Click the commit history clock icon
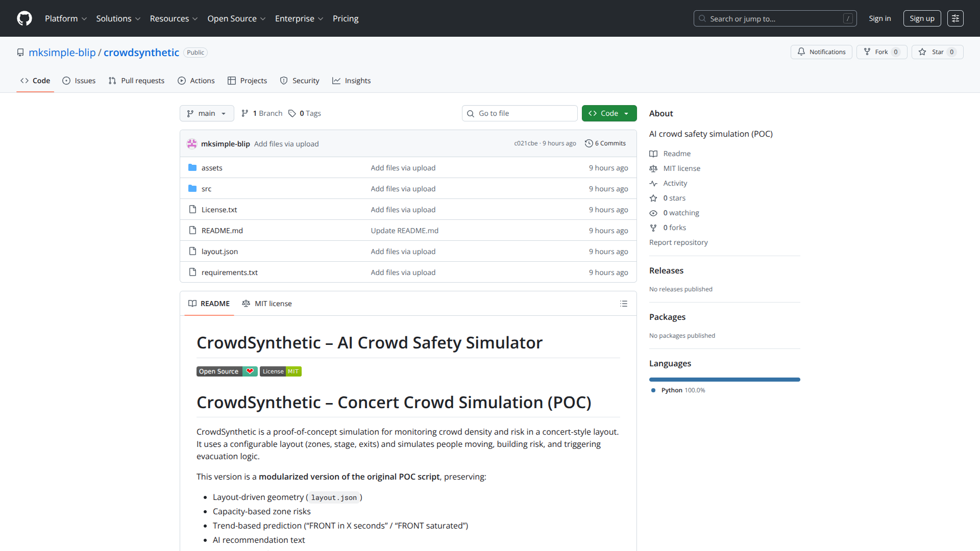Viewport: 980px width, 551px height. pos(589,143)
